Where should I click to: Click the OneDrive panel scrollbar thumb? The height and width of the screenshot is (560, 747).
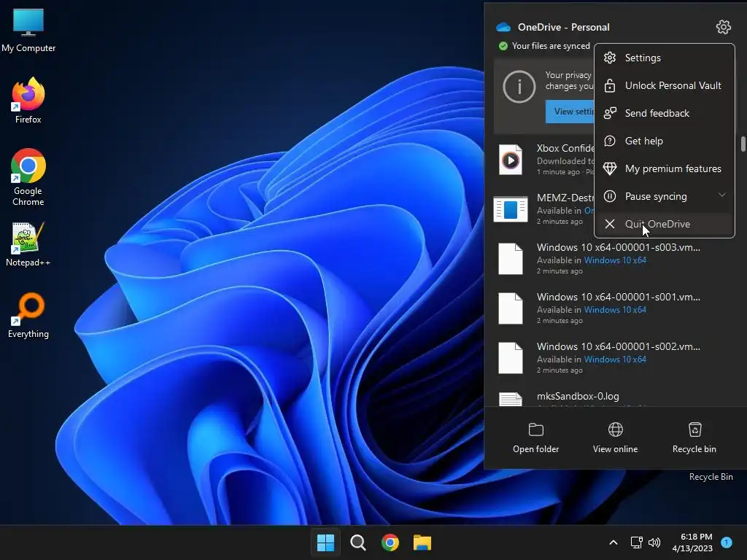pyautogui.click(x=743, y=144)
